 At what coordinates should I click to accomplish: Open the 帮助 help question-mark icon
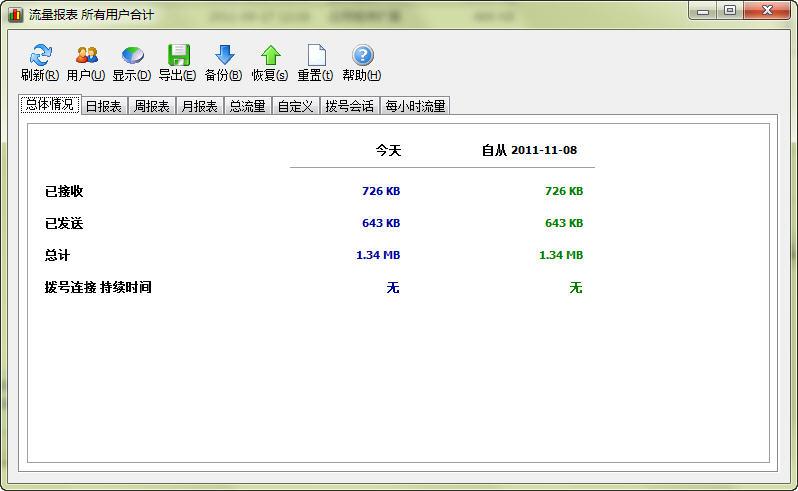point(362,54)
